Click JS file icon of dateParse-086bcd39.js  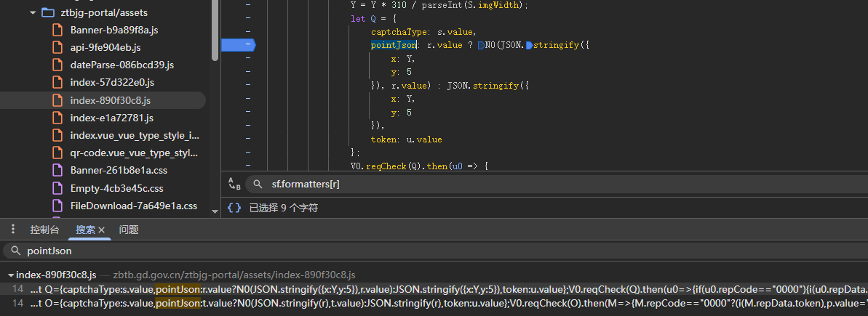57,65
